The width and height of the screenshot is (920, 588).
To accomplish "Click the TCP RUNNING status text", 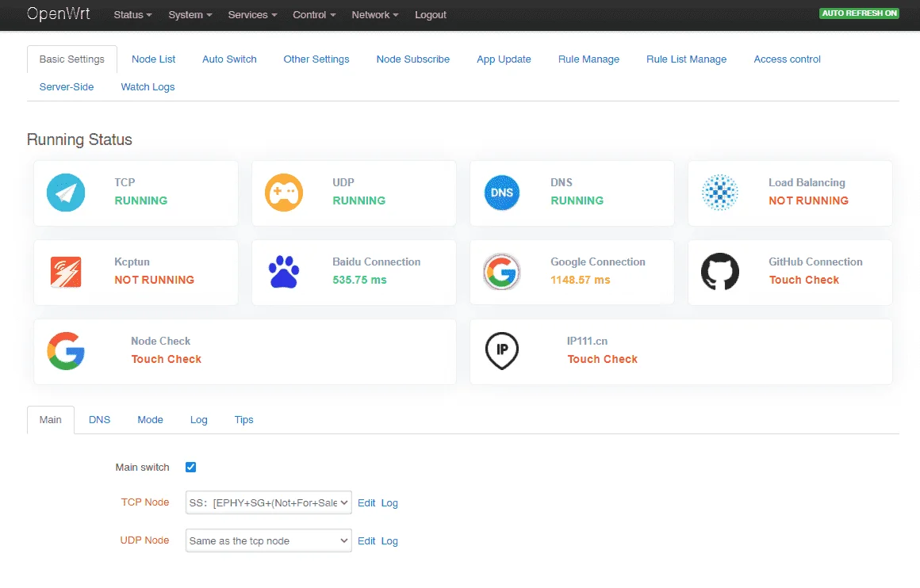I will (x=141, y=200).
